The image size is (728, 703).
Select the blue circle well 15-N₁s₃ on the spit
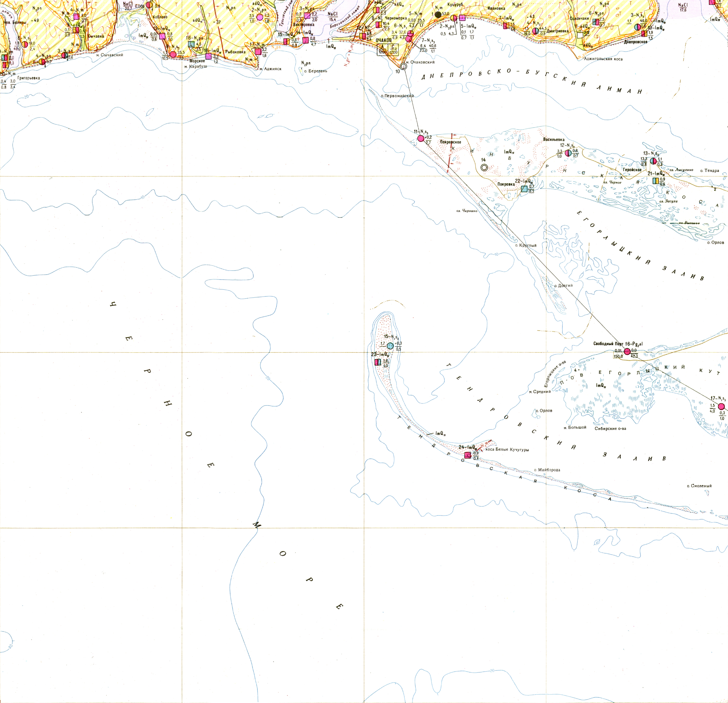(x=390, y=346)
